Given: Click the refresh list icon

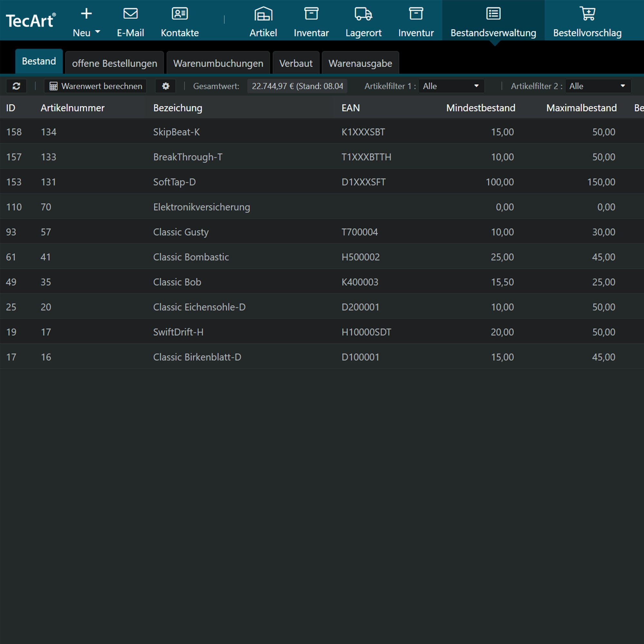Looking at the screenshot, I should click(x=16, y=86).
